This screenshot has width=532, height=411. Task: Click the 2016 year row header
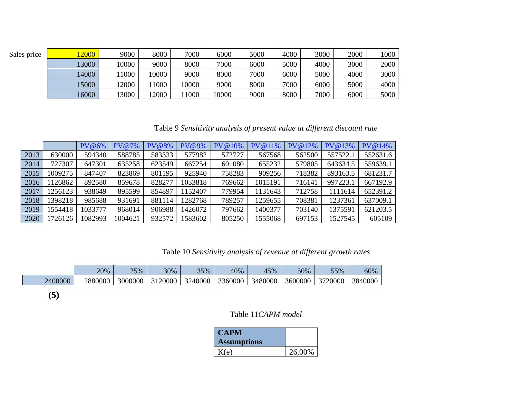32,182
